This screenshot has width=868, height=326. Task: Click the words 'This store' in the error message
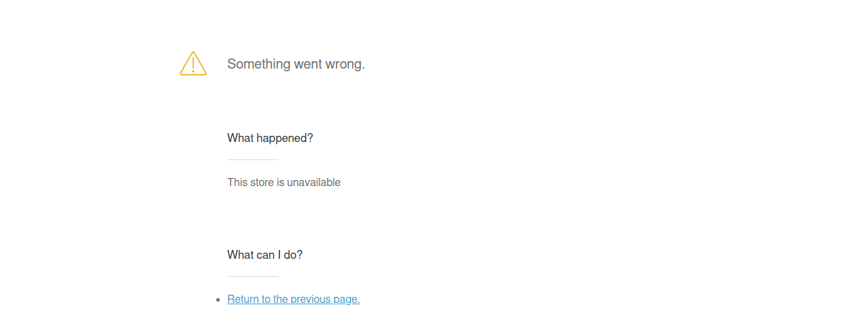[250, 182]
